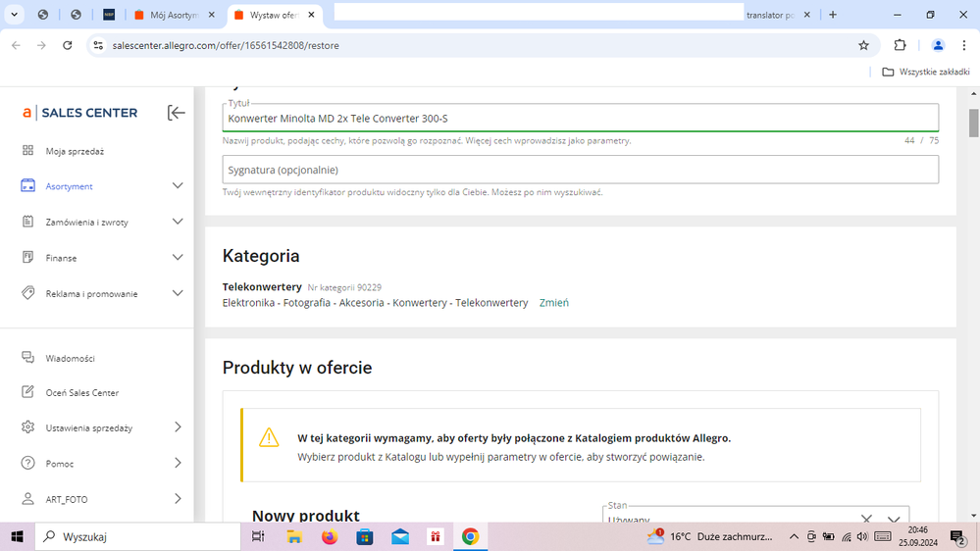Click the Ustawienia sprzedaży gear icon
Image resolution: width=980 pixels, height=551 pixels.
[x=28, y=427]
